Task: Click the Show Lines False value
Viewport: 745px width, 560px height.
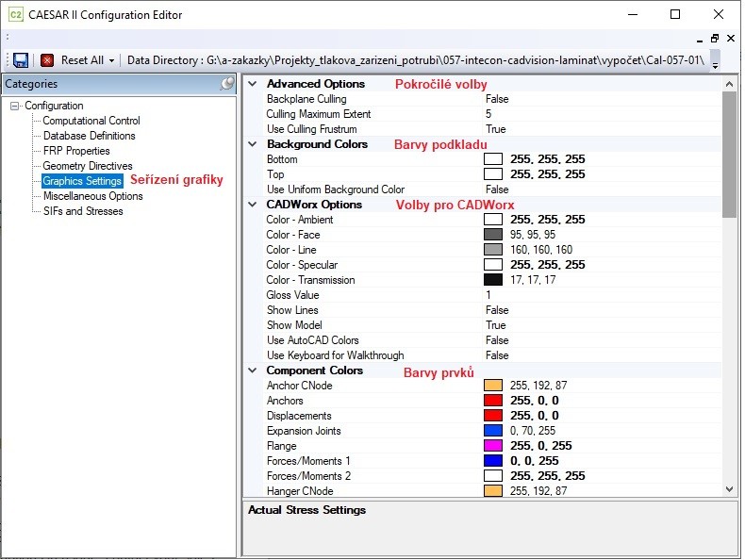Action: coord(497,310)
